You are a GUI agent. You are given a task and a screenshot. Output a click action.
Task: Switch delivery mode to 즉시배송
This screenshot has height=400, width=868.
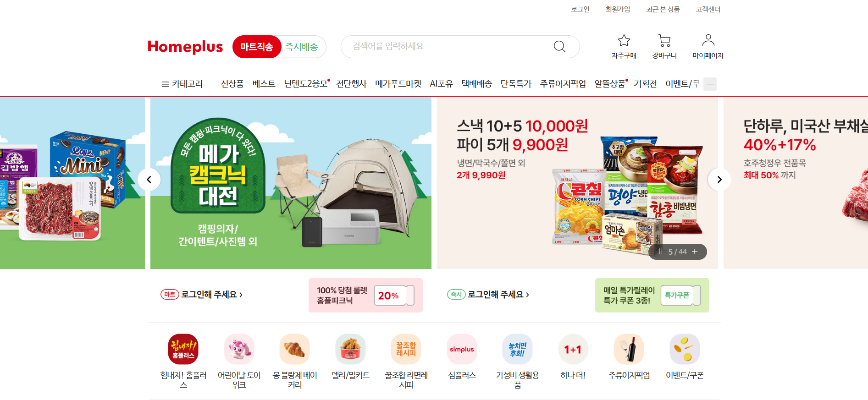pyautogui.click(x=302, y=47)
